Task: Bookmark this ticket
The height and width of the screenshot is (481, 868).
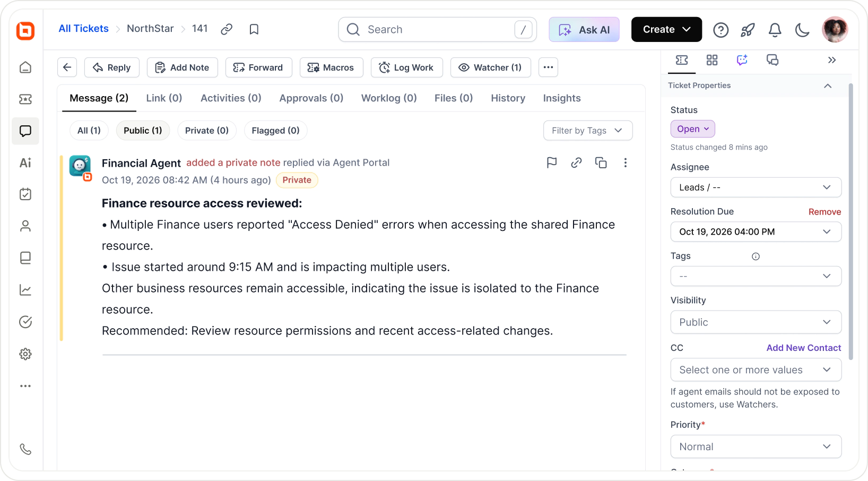Action: coord(254,29)
